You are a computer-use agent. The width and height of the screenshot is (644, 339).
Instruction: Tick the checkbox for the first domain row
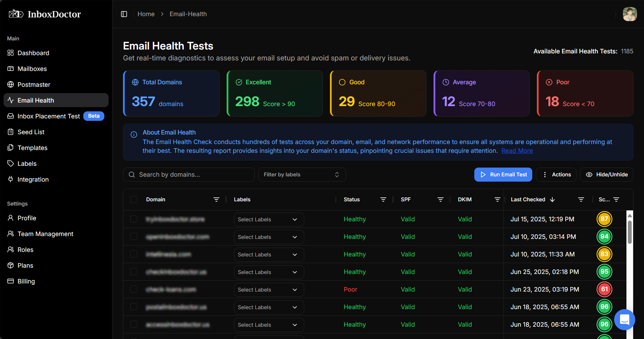click(x=134, y=219)
